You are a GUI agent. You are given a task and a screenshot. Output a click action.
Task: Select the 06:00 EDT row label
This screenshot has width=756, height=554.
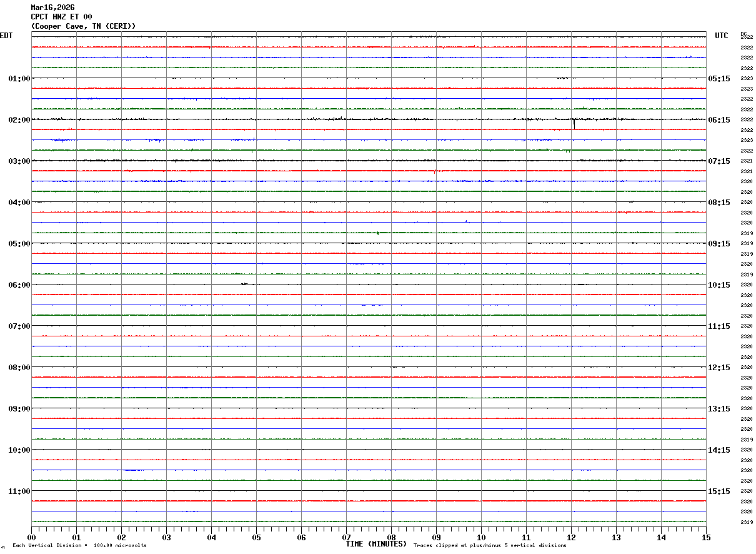19,285
